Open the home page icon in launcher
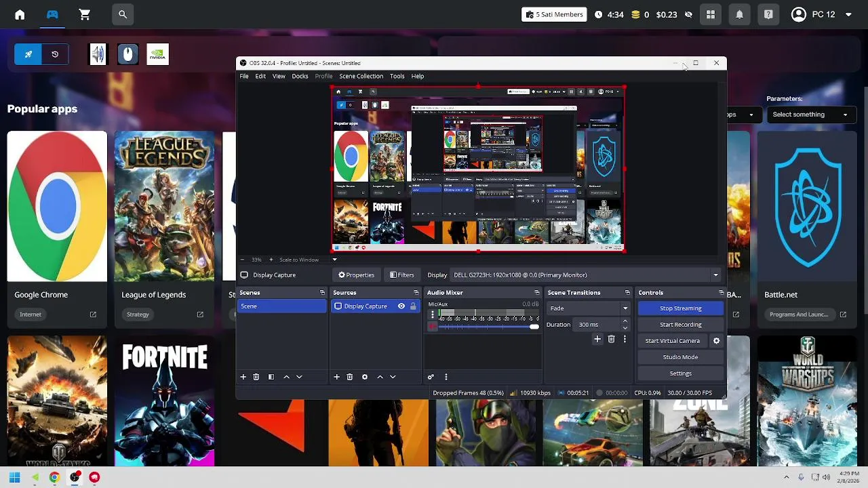Viewport: 868px width, 488px height. pos(20,14)
